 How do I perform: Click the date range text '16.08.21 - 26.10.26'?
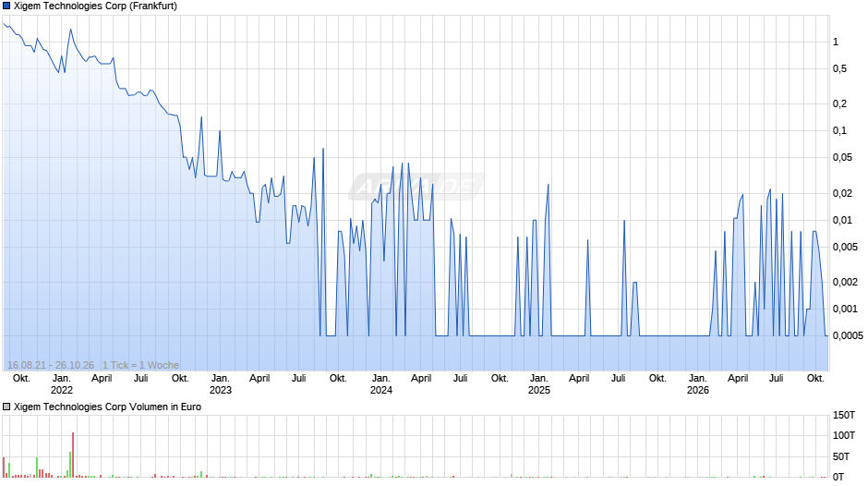51,365
